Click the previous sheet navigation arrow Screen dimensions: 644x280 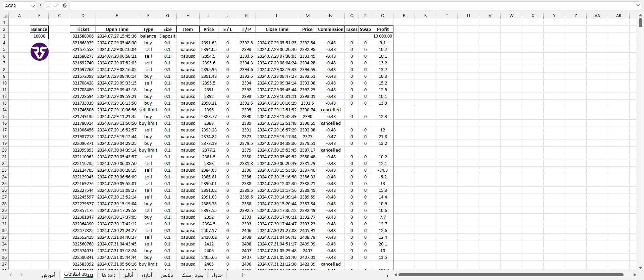tap(11, 275)
